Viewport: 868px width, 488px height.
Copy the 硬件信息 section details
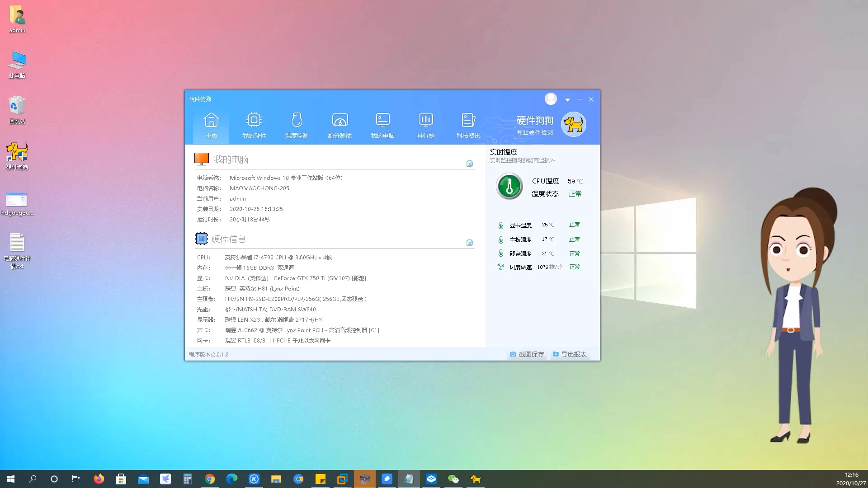(469, 243)
